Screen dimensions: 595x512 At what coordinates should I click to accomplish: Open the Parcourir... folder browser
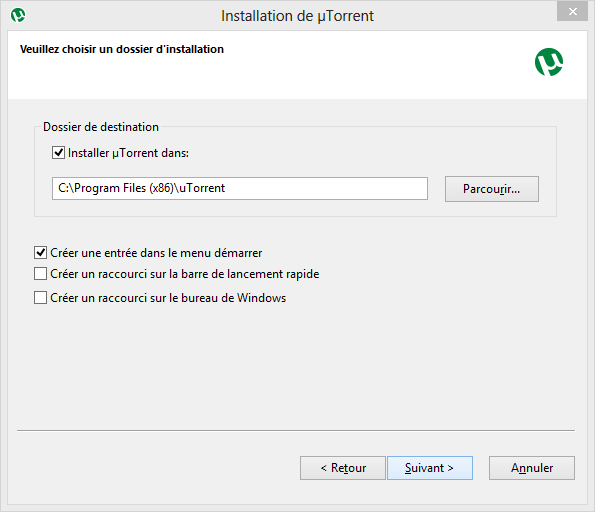pos(492,189)
